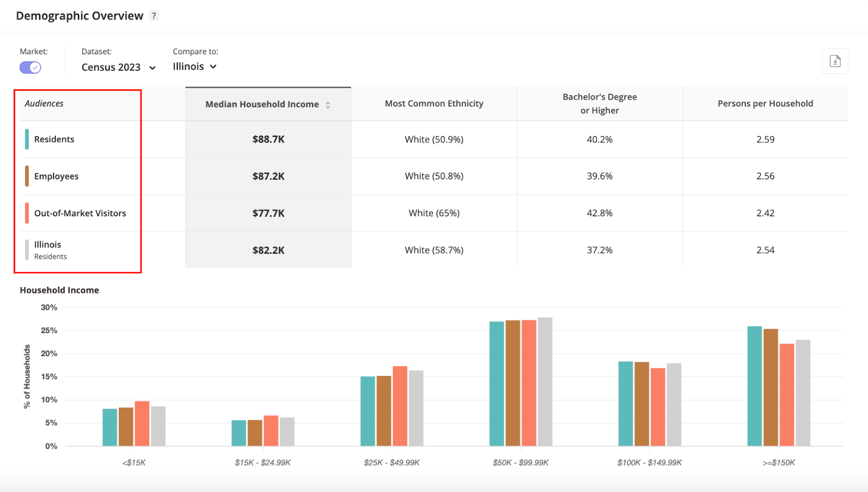
Task: Click the 42.8% bachelor's degree value
Action: [599, 213]
